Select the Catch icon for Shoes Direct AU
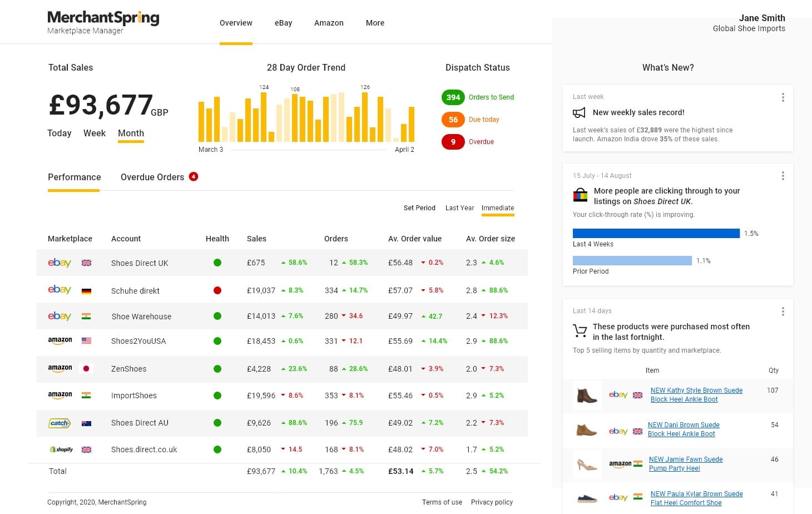This screenshot has height=514, width=812. [x=59, y=423]
